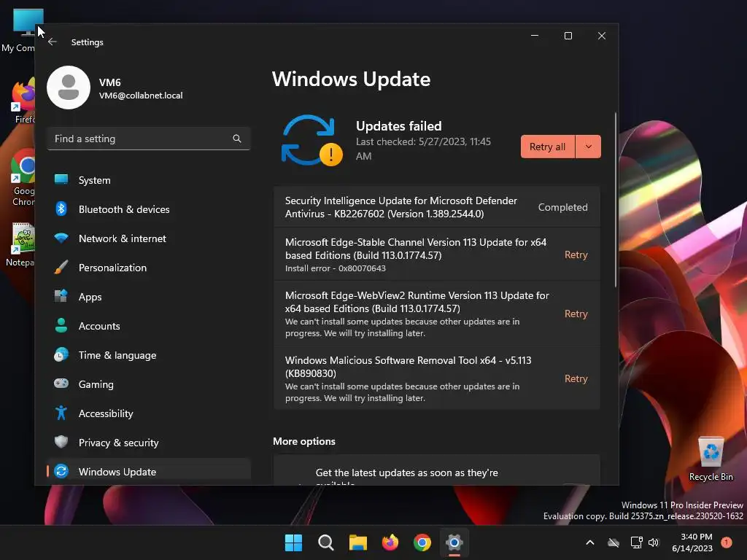Click the Windows Update sync icon in the sidebar
Viewport: 747px width, 560px height.
click(x=61, y=471)
